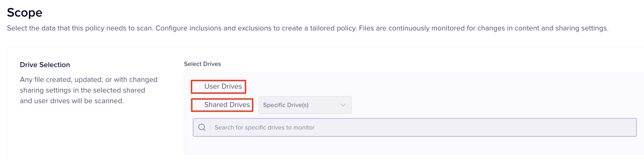This screenshot has width=644, height=162.
Task: Open the Specific Drive(s) dropdown
Action: (x=305, y=105)
